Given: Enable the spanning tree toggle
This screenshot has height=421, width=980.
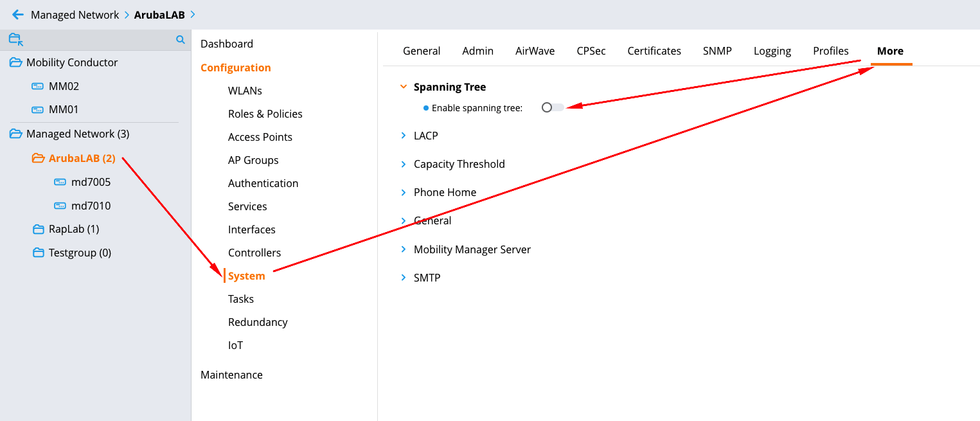Looking at the screenshot, I should coord(552,107).
